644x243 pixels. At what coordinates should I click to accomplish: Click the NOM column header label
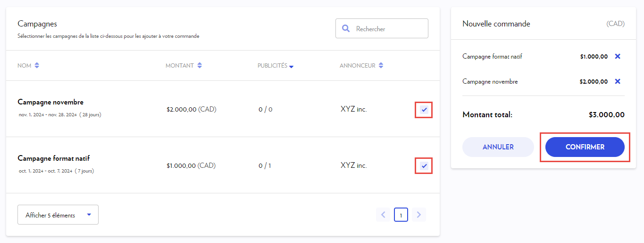[25, 66]
